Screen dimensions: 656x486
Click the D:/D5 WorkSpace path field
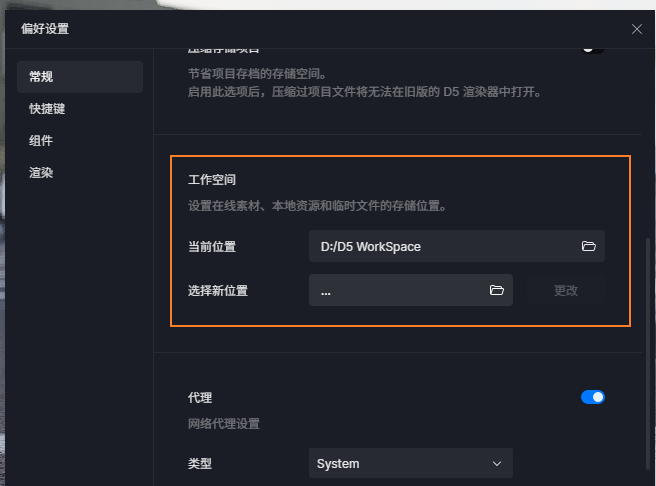(x=456, y=246)
